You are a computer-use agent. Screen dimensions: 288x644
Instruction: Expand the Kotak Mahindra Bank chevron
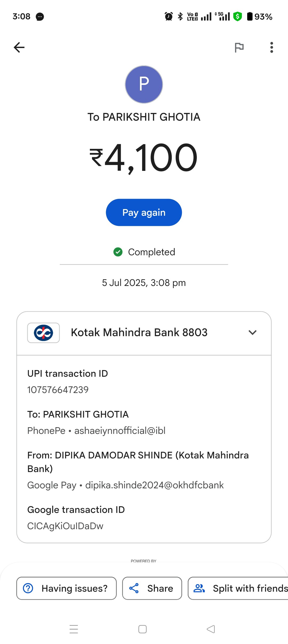(x=252, y=332)
